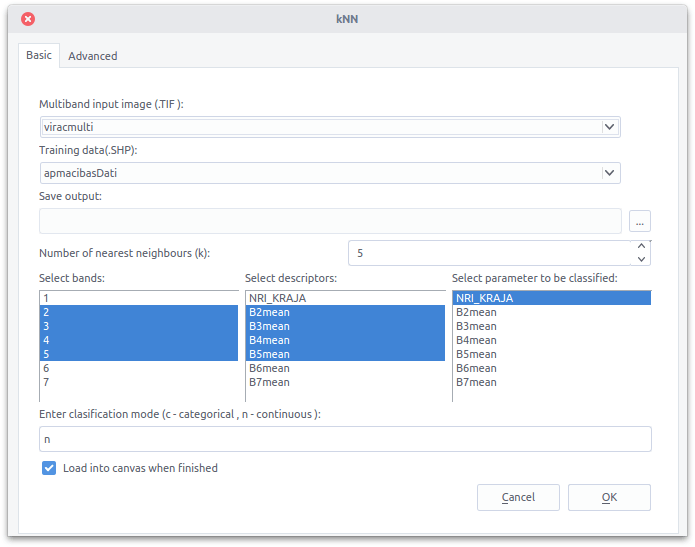
Task: Choose B4mean as parameter to classify
Action: (552, 340)
